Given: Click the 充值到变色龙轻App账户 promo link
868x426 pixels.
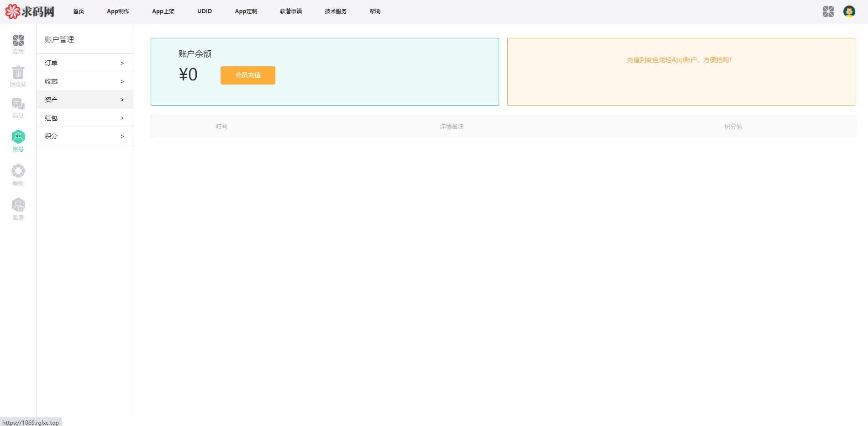Looking at the screenshot, I should [679, 60].
